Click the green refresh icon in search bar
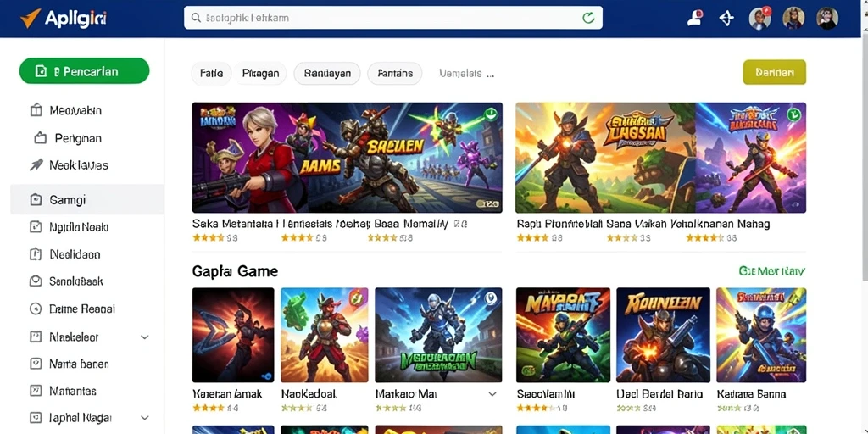The image size is (868, 434). pyautogui.click(x=588, y=18)
